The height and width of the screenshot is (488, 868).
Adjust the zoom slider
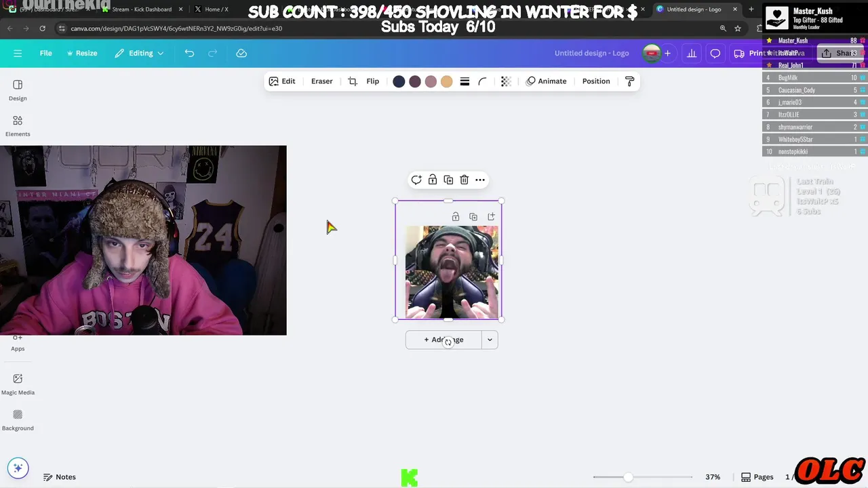click(x=629, y=477)
